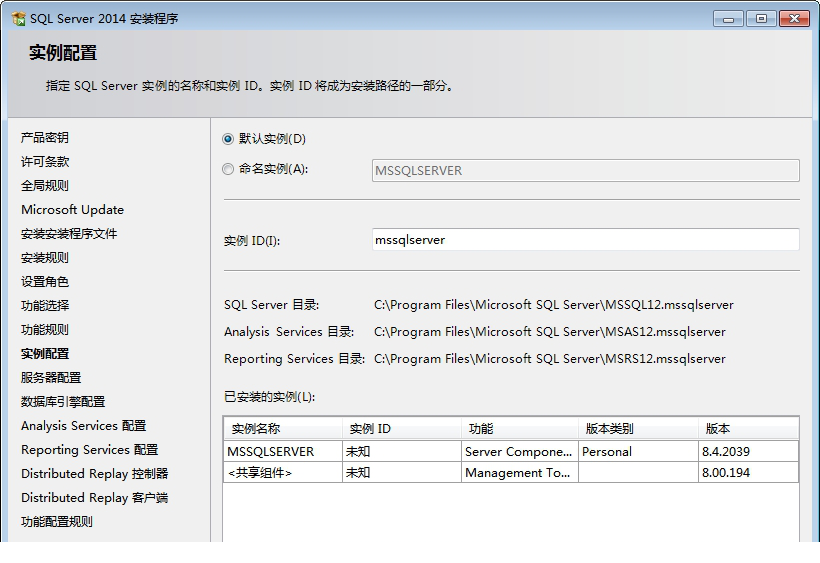
Task: Minimize the SQL Server setup window
Action: point(728,19)
